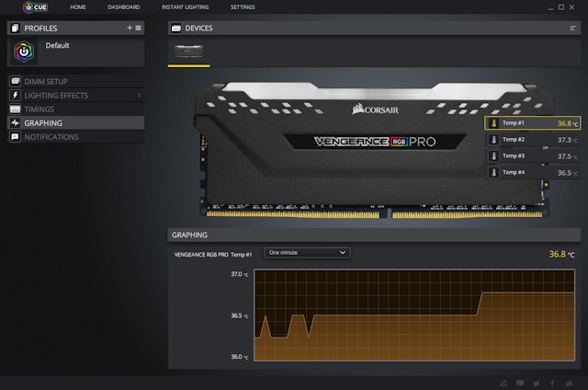This screenshot has width=588, height=390.
Task: Click the 36.0 °C axis label
Action: tap(239, 357)
